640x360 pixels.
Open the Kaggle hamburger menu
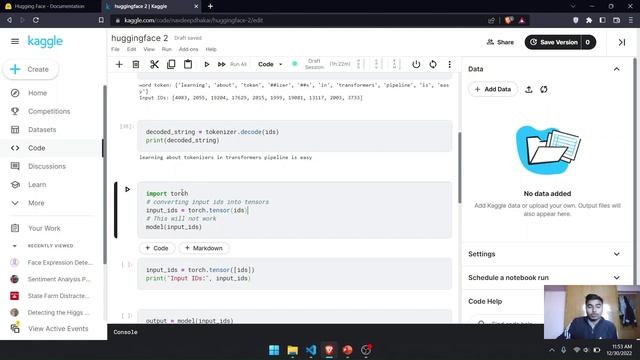click(15, 41)
